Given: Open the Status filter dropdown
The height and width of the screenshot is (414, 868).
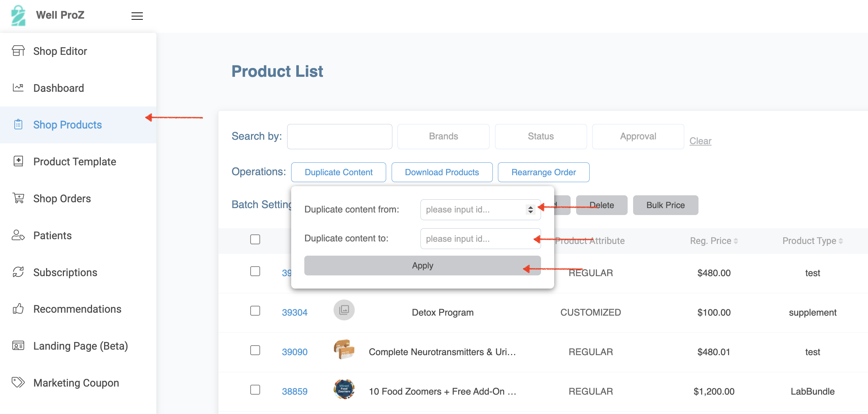Looking at the screenshot, I should (541, 136).
